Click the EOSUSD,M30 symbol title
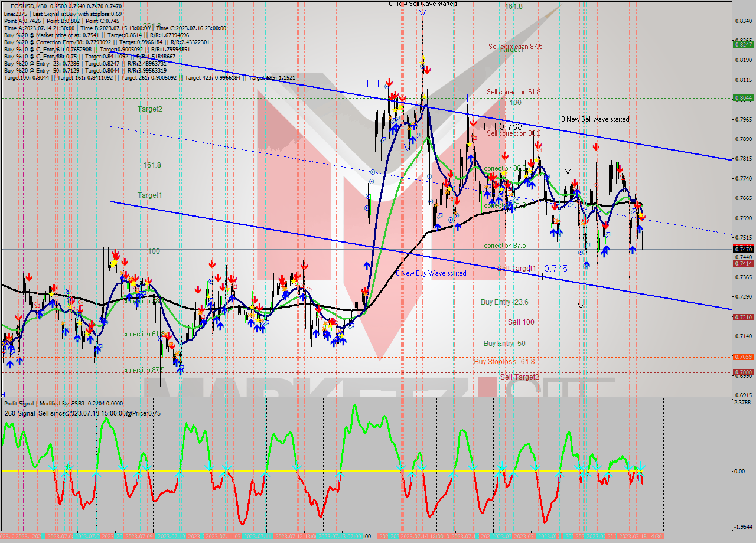 (27, 6)
